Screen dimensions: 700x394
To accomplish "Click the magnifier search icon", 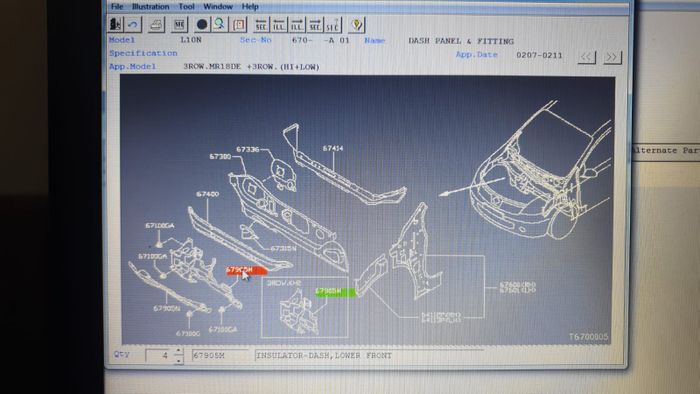I will pos(219,24).
